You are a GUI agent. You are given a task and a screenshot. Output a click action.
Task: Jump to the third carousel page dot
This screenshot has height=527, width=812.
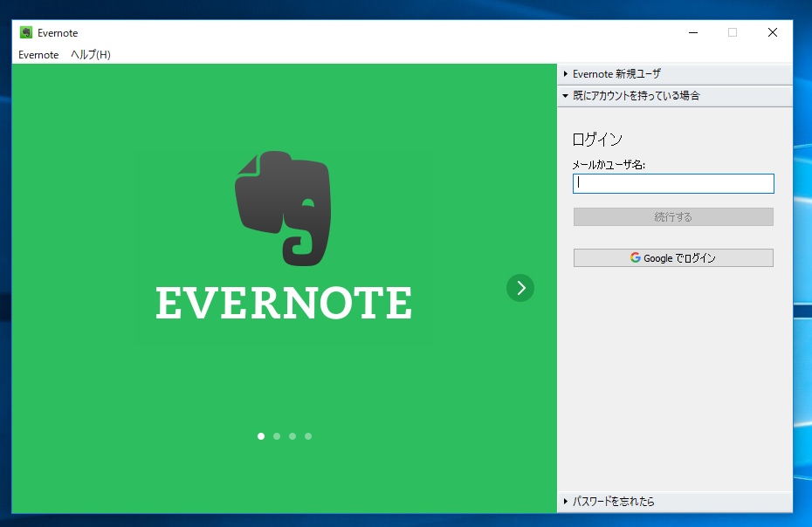292,436
